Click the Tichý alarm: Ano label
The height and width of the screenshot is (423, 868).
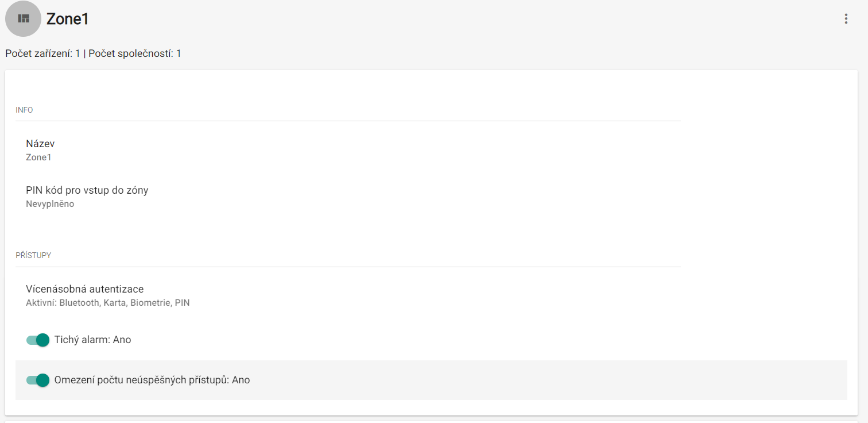click(x=93, y=340)
